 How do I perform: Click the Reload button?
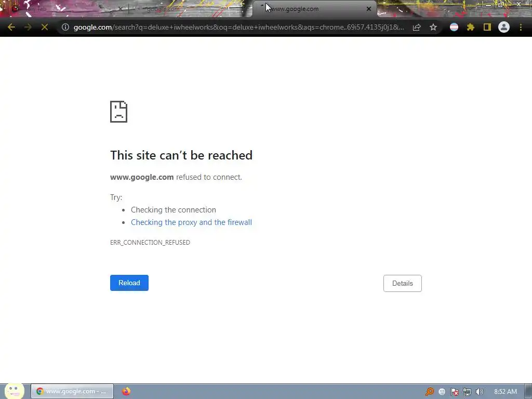129,283
